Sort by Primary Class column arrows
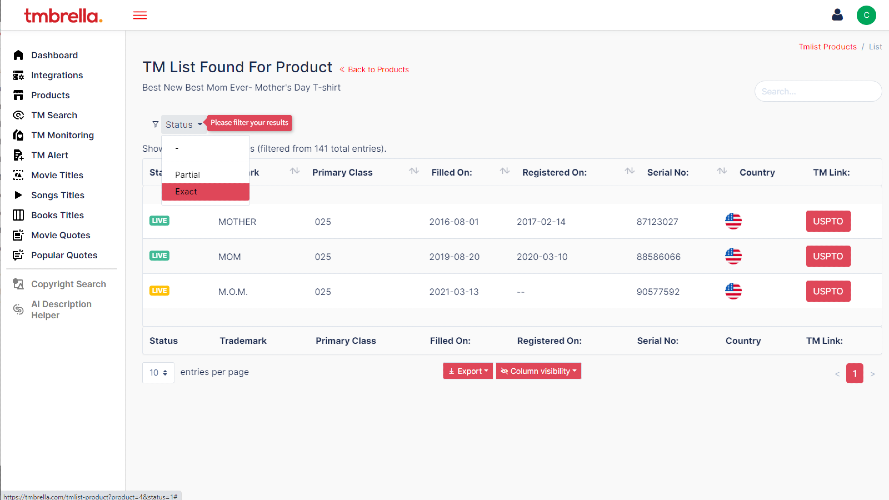Screen dimensions: 889x500 click(x=414, y=172)
